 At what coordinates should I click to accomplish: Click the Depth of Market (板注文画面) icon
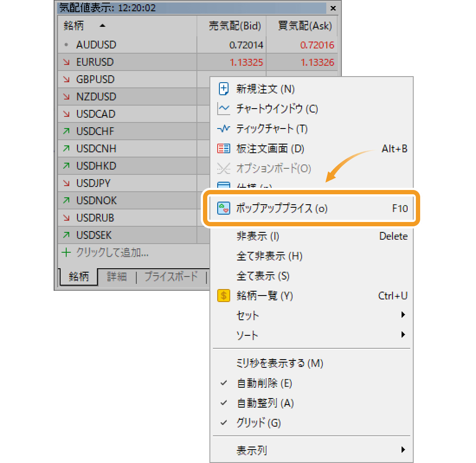(224, 148)
